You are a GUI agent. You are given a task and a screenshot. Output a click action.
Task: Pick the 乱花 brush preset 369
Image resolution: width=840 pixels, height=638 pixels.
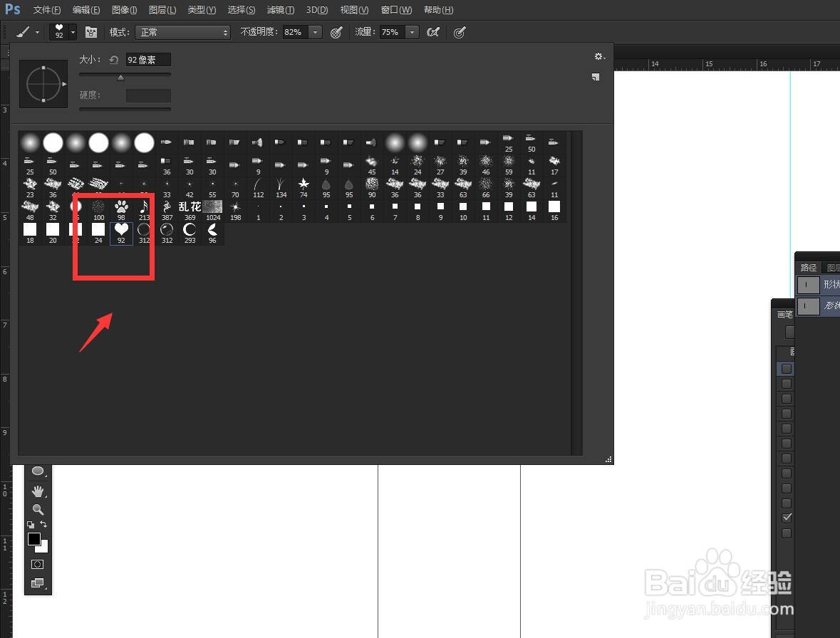click(x=190, y=210)
